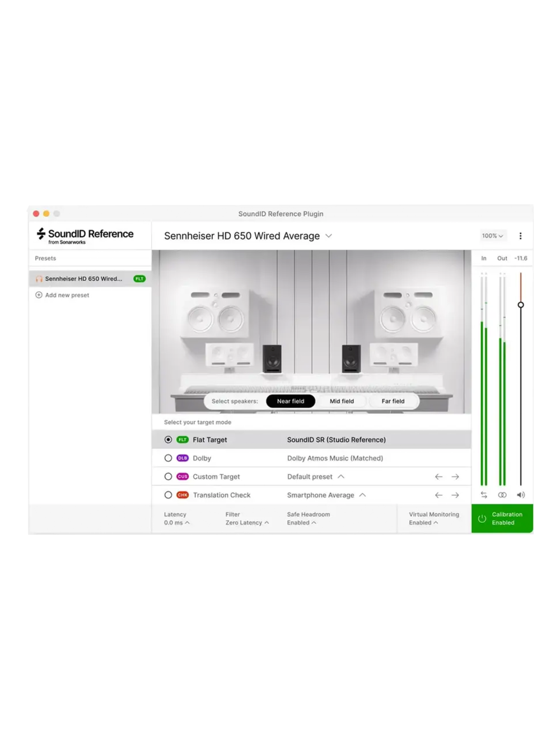The width and height of the screenshot is (560, 739).
Task: Select the Custom Target radio button
Action: tap(168, 476)
